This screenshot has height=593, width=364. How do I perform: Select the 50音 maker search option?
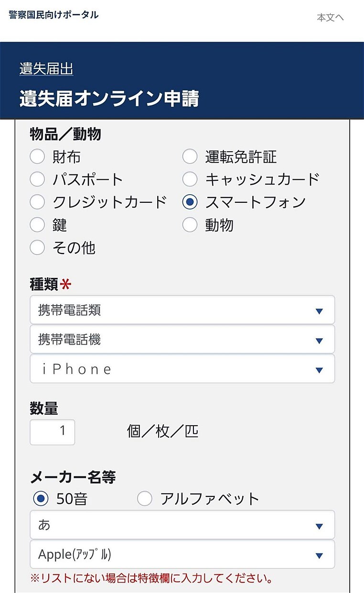point(41,499)
